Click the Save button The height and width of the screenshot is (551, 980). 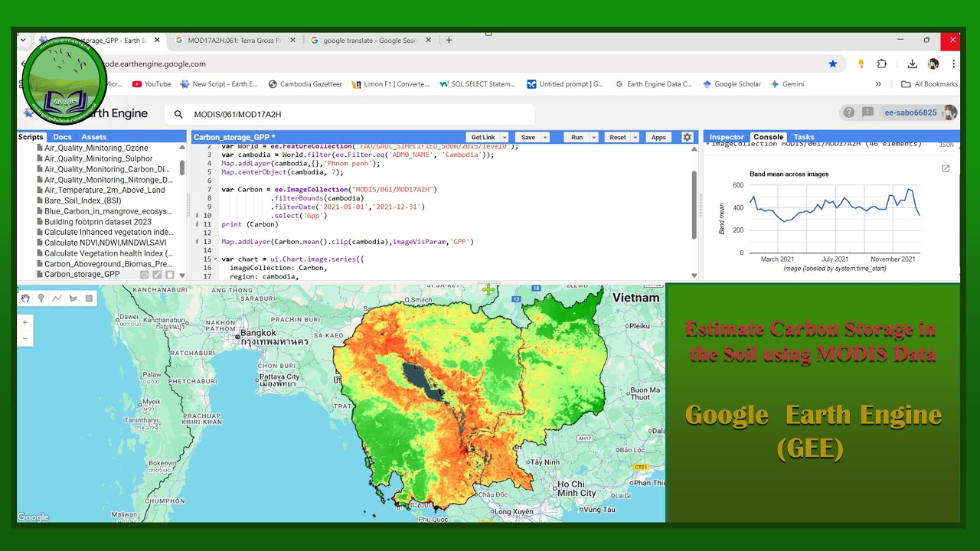pyautogui.click(x=528, y=137)
